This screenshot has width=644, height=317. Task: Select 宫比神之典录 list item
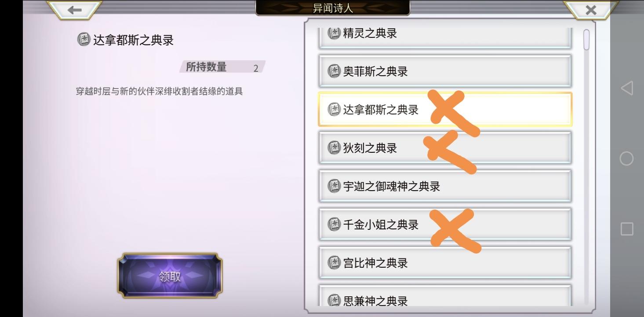click(x=445, y=262)
